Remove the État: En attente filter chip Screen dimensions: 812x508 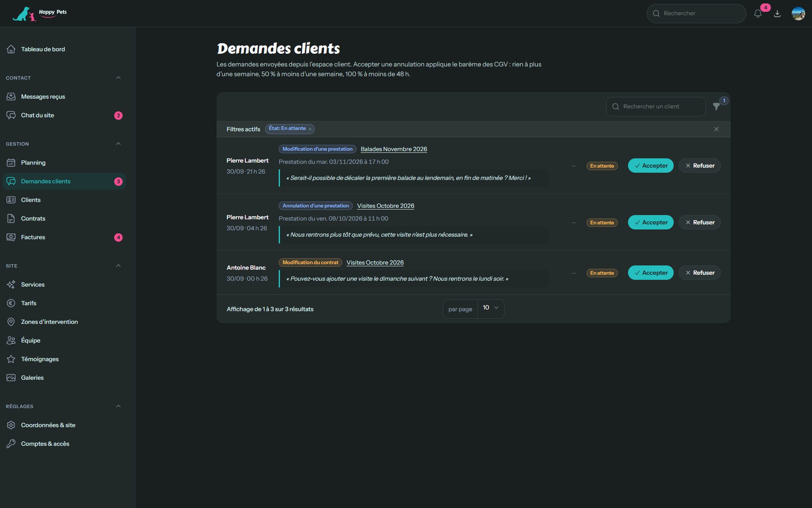pyautogui.click(x=310, y=129)
